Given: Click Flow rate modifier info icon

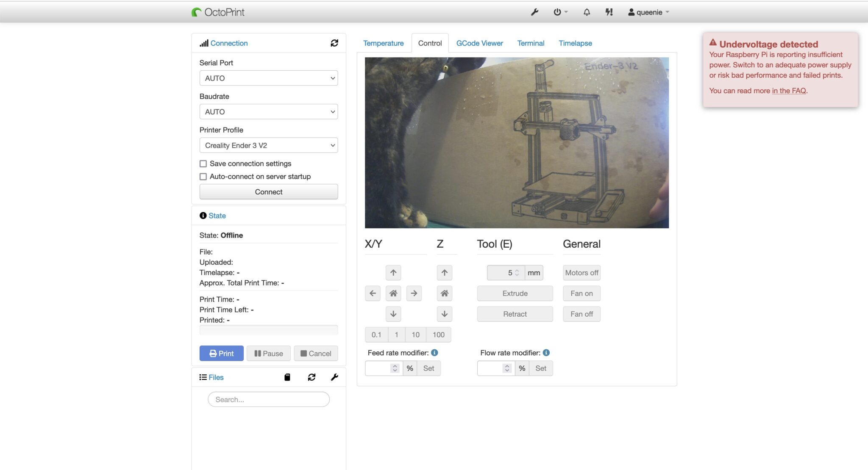Looking at the screenshot, I should [546, 353].
